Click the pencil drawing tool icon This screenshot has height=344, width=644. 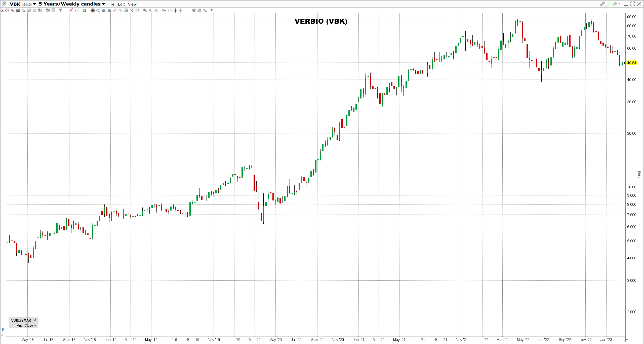pyautogui.click(x=71, y=10)
